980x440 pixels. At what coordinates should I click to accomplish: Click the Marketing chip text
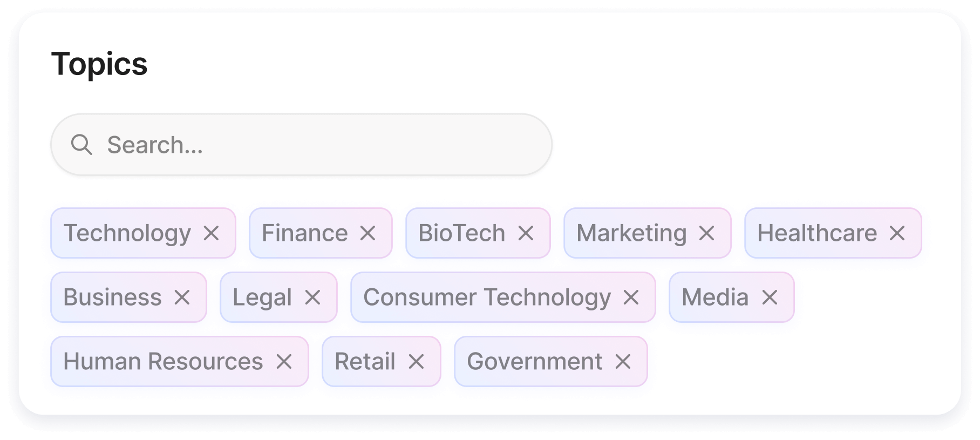(631, 233)
